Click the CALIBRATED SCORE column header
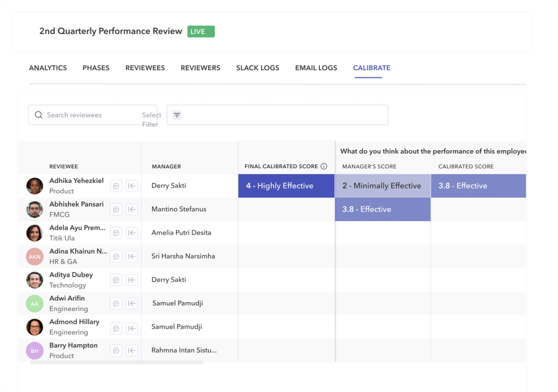 pyautogui.click(x=466, y=167)
